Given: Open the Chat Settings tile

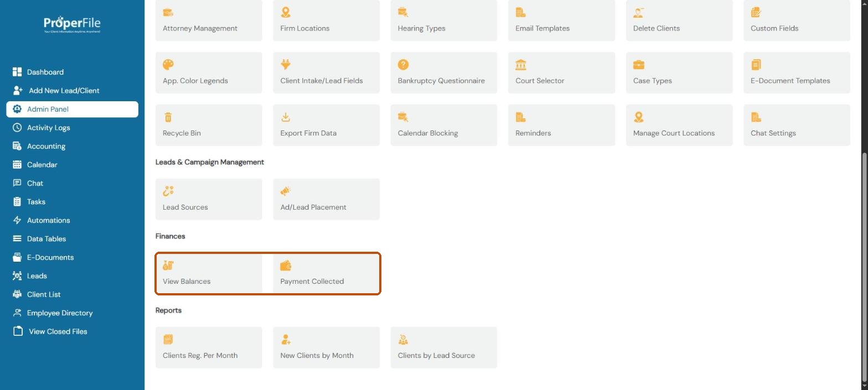Looking at the screenshot, I should pyautogui.click(x=797, y=125).
